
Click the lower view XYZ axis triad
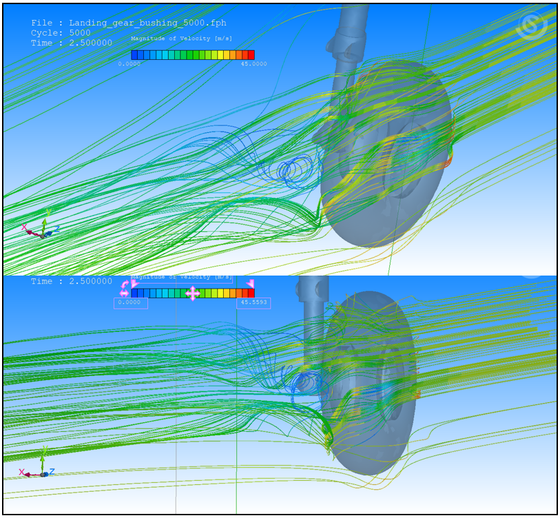point(38,463)
